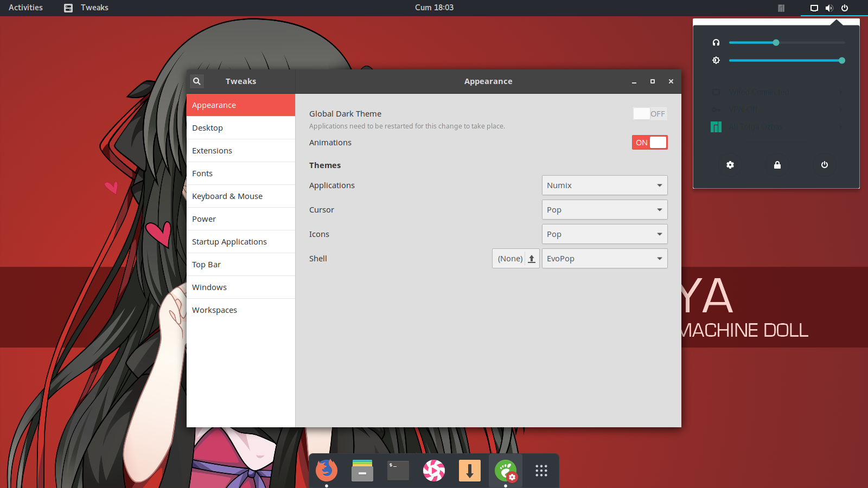Click the power icon in top bar
The image size is (868, 488).
(845, 8)
